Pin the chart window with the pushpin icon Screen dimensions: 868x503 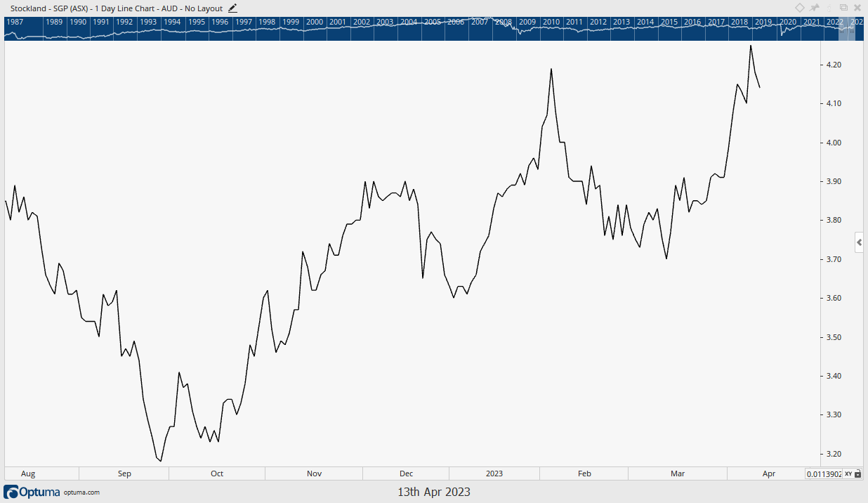tap(815, 8)
